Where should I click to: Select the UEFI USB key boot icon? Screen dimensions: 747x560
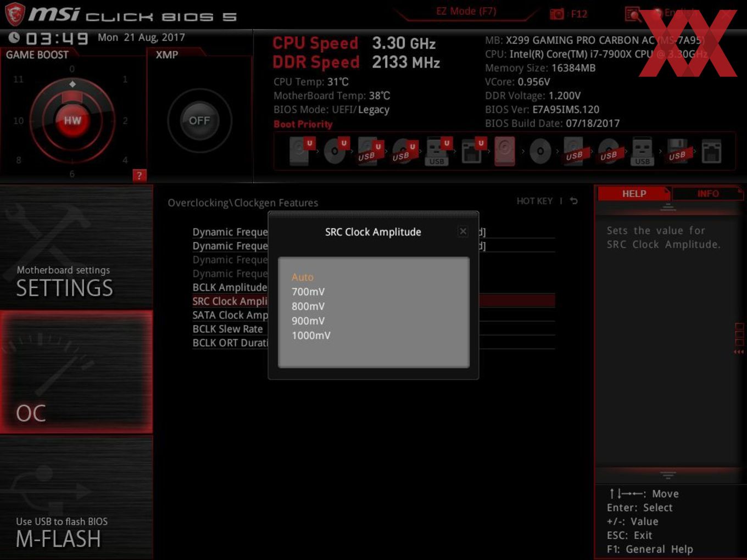point(437,152)
